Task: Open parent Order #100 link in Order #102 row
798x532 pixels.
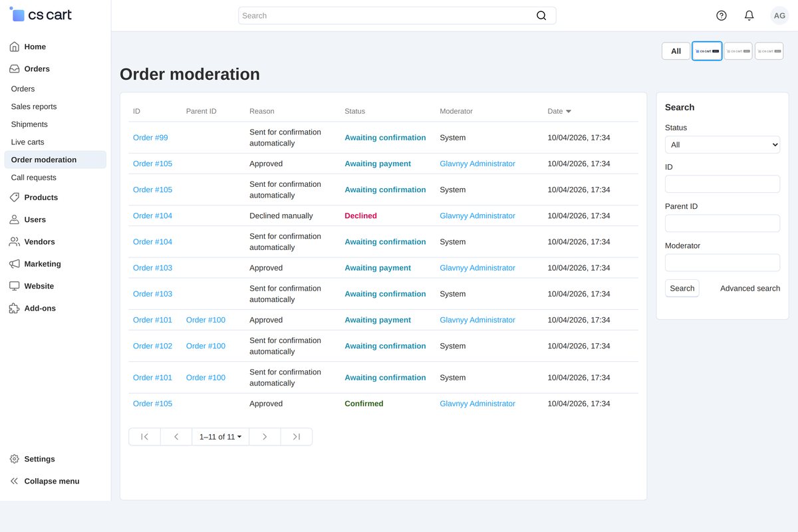Action: (x=205, y=346)
